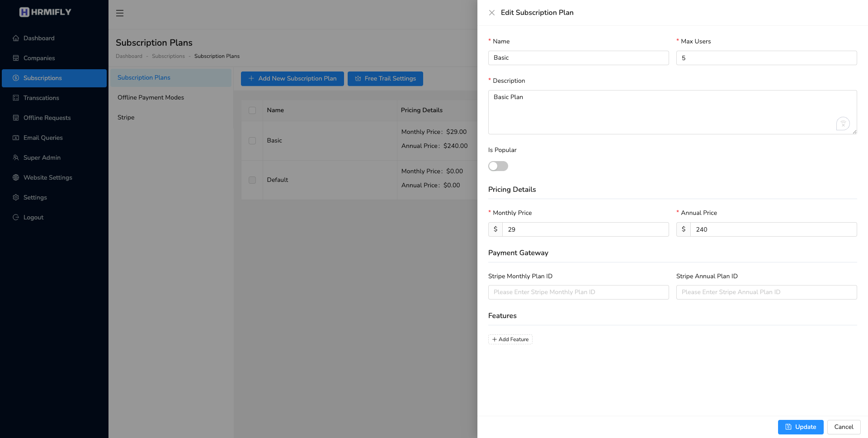868x438 pixels.
Task: Click the Transactions icon in sidebar
Action: [16, 98]
